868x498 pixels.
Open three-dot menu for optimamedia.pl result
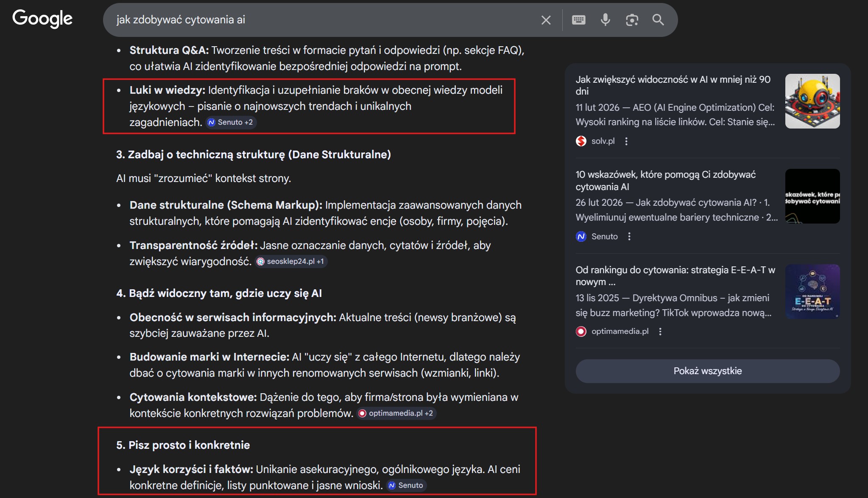(x=660, y=331)
